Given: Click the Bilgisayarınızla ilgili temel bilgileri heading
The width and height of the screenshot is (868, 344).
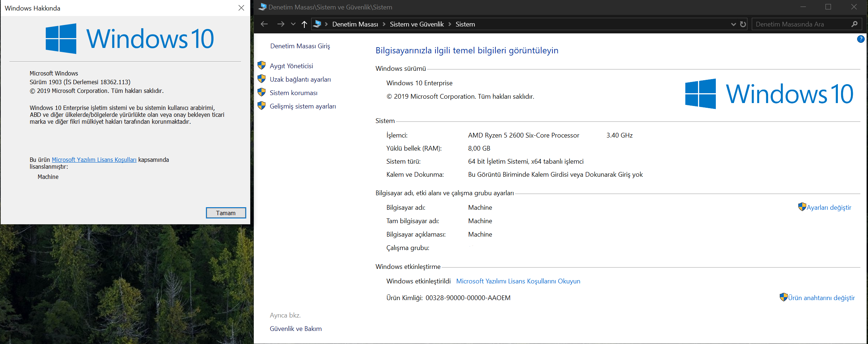Looking at the screenshot, I should 467,50.
